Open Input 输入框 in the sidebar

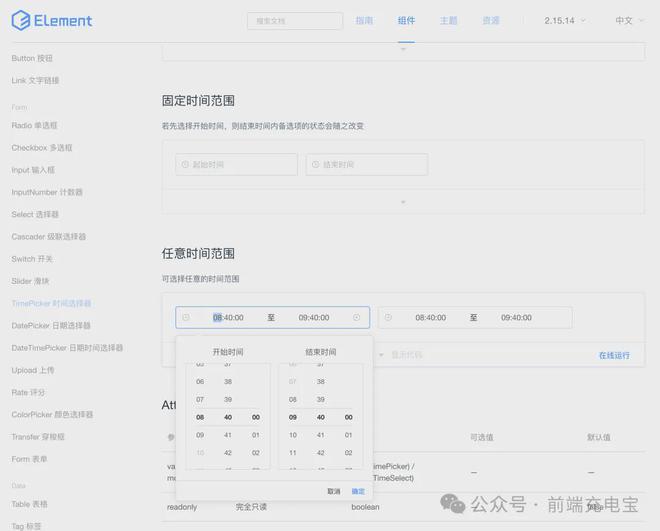point(33,170)
